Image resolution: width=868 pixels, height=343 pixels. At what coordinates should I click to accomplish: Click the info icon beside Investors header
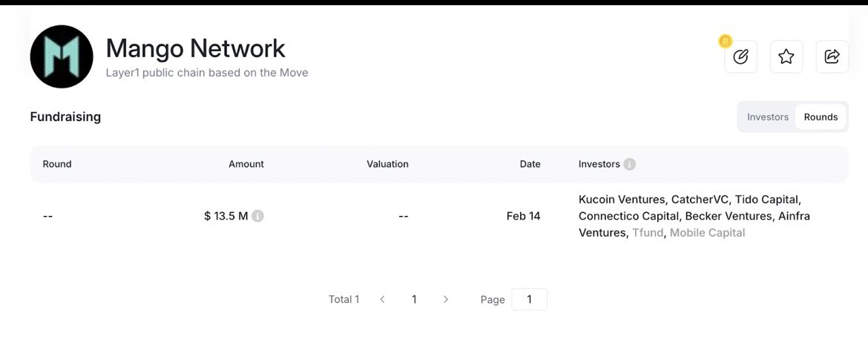point(629,164)
